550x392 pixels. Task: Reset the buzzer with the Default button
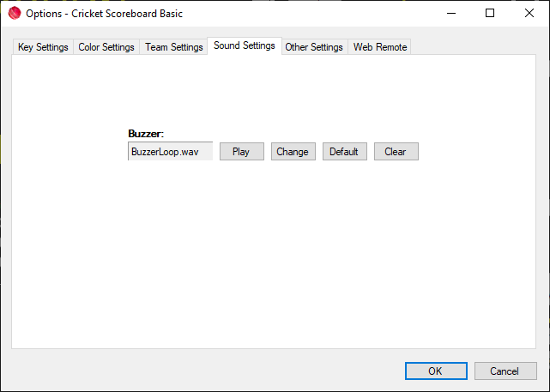click(x=344, y=152)
